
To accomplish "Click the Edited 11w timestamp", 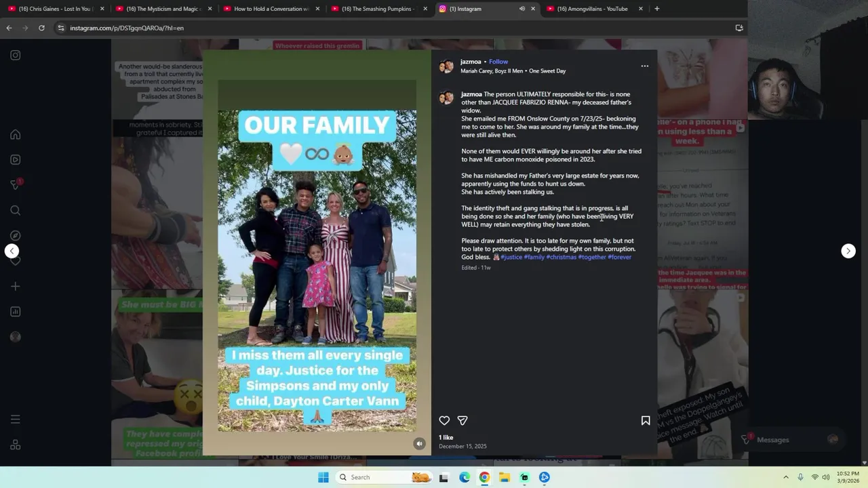I will [x=476, y=268].
